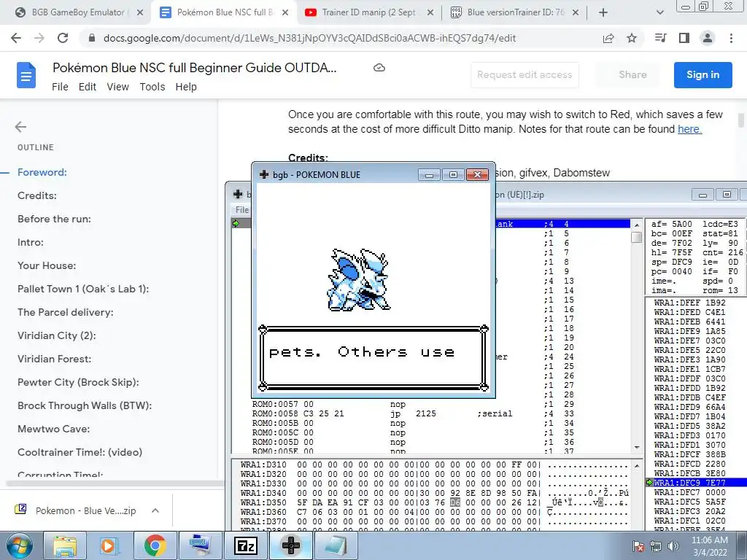Select the WRA1:DFC9 7E77 stack row
747x560 pixels.
(694, 483)
